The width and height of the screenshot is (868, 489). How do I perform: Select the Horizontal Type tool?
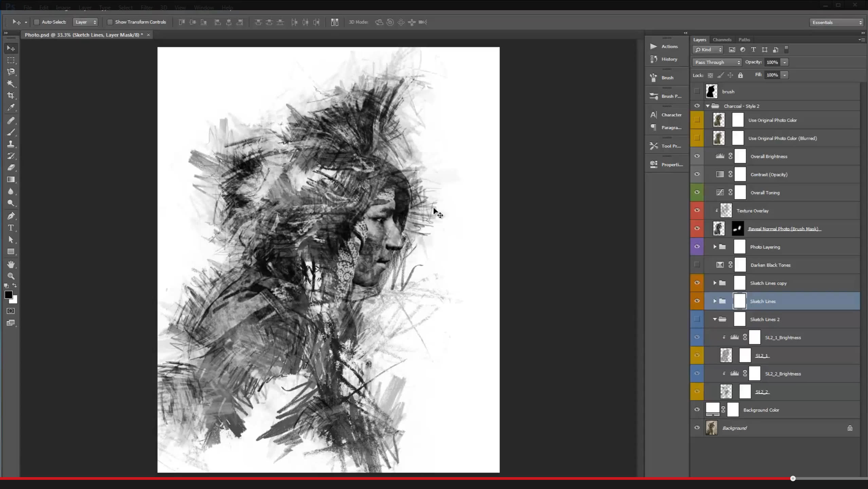coord(11,228)
